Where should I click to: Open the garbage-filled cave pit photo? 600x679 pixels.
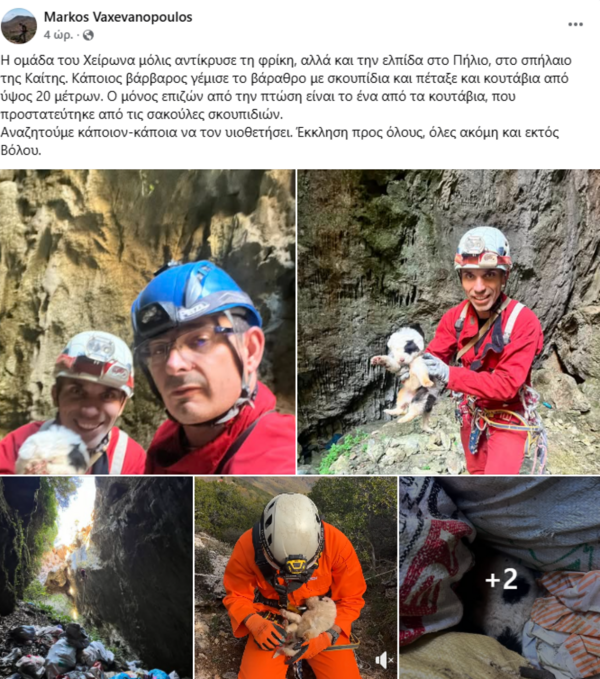pyautogui.click(x=96, y=578)
